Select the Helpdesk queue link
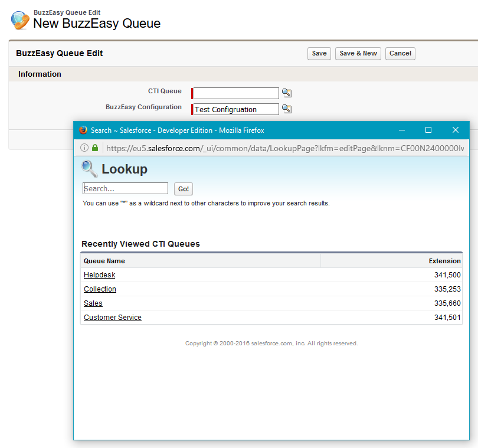 click(x=99, y=274)
